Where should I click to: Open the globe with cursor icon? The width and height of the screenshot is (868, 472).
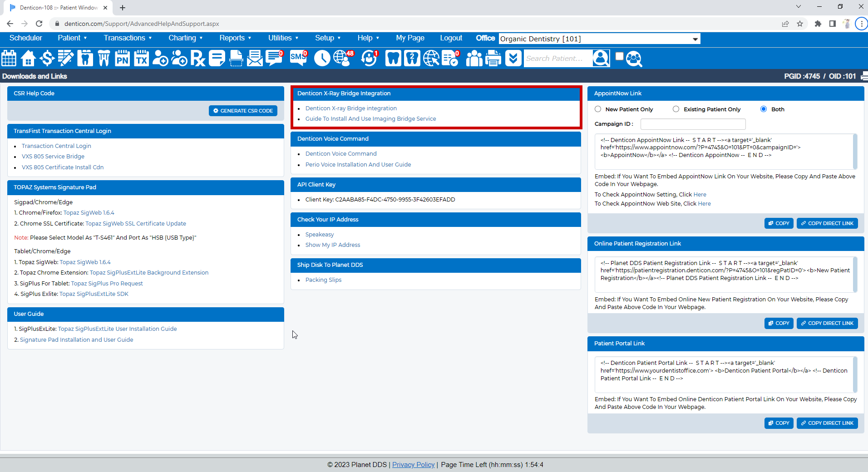(x=431, y=58)
